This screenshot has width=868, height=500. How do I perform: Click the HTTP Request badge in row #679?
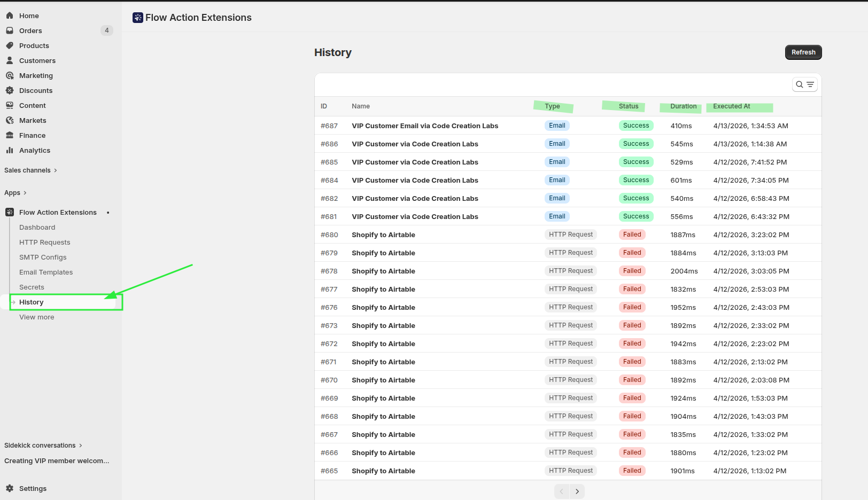(571, 253)
